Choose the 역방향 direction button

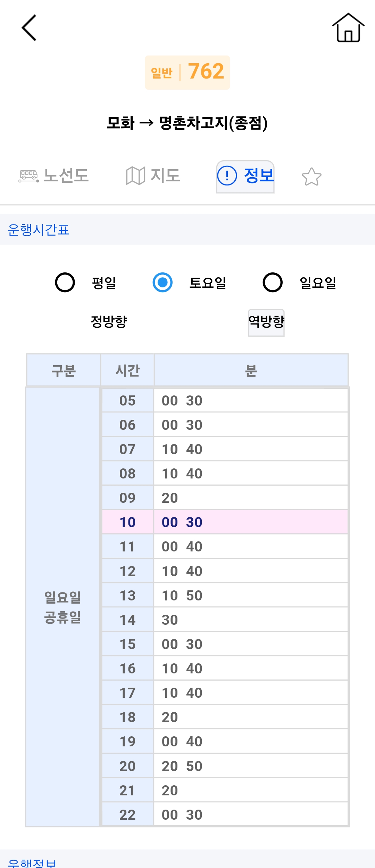coord(266,322)
